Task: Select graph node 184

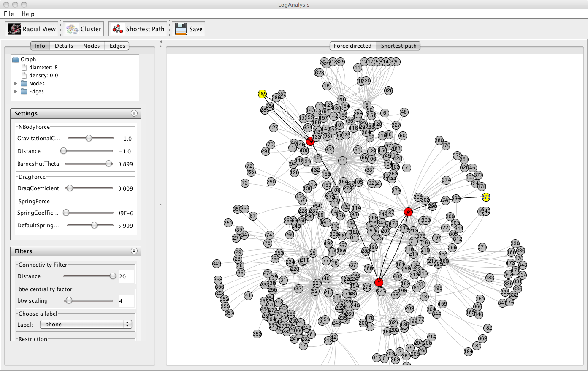Action: 468,352
